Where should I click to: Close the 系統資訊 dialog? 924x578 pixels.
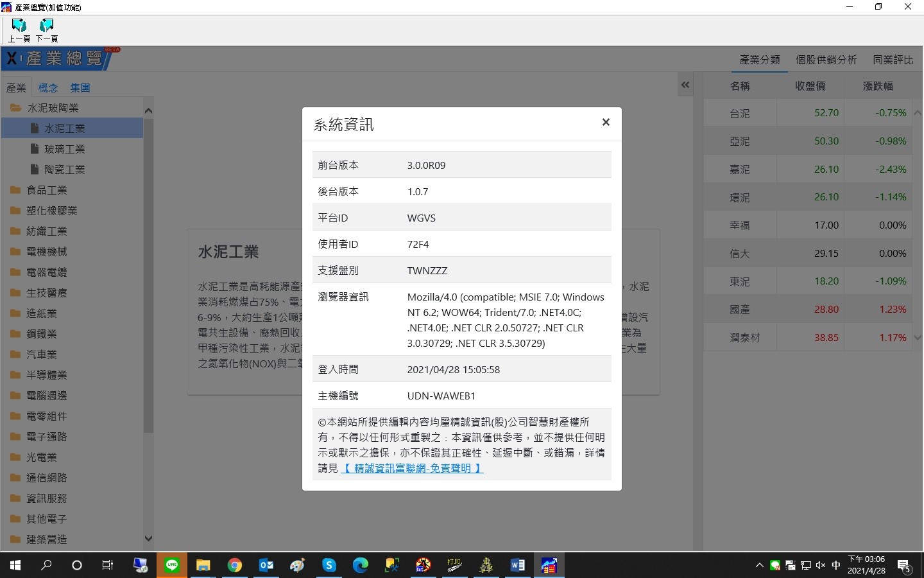click(605, 122)
